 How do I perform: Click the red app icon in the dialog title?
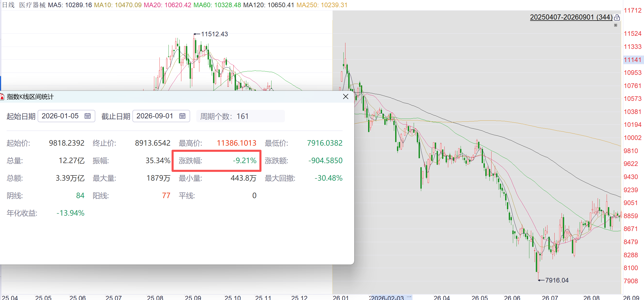click(x=2, y=97)
